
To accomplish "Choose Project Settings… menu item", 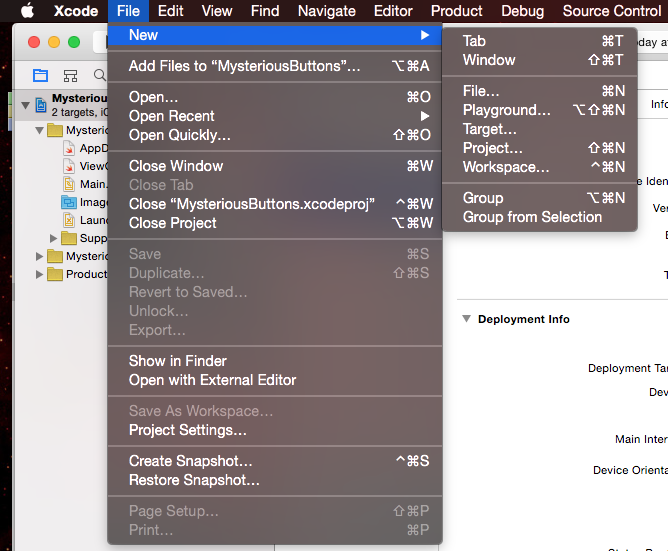I will (x=275, y=430).
